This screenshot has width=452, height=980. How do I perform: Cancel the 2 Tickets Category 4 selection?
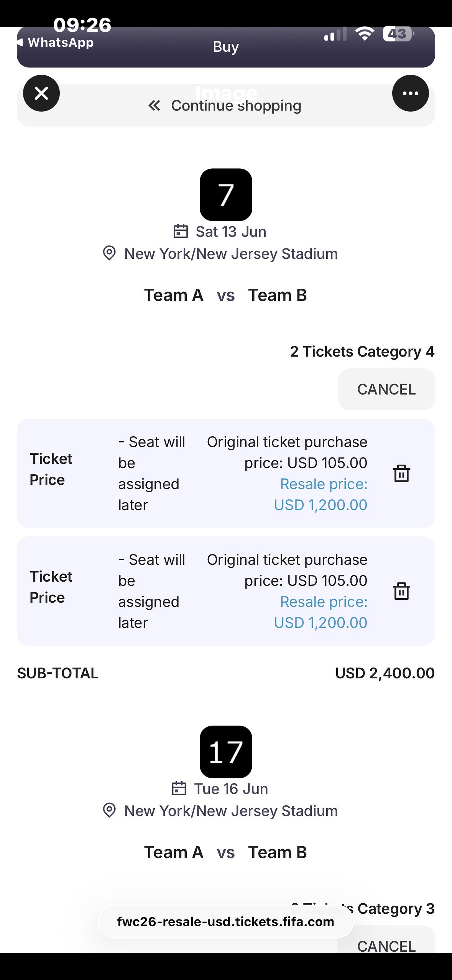click(386, 389)
